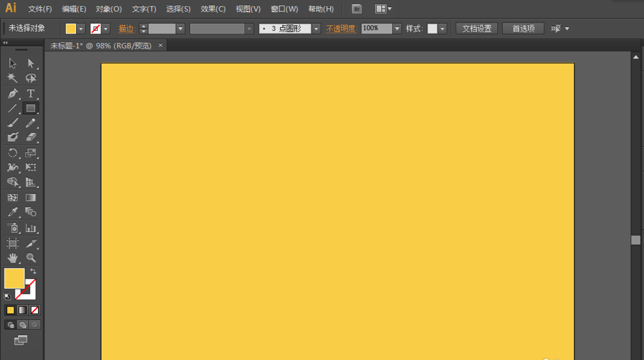The height and width of the screenshot is (360, 644).
Task: Select the Zoom tool
Action: point(30,258)
